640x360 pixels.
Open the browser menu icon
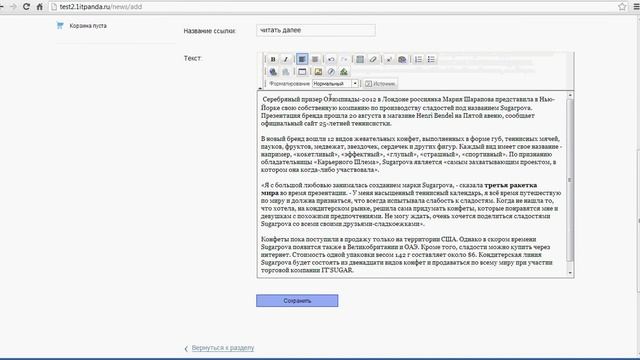point(636,7)
